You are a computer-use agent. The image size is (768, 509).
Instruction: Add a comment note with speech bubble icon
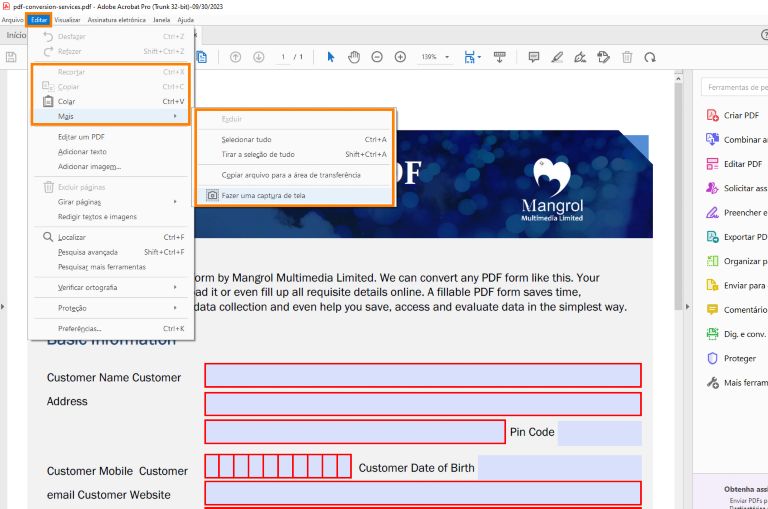click(x=534, y=57)
